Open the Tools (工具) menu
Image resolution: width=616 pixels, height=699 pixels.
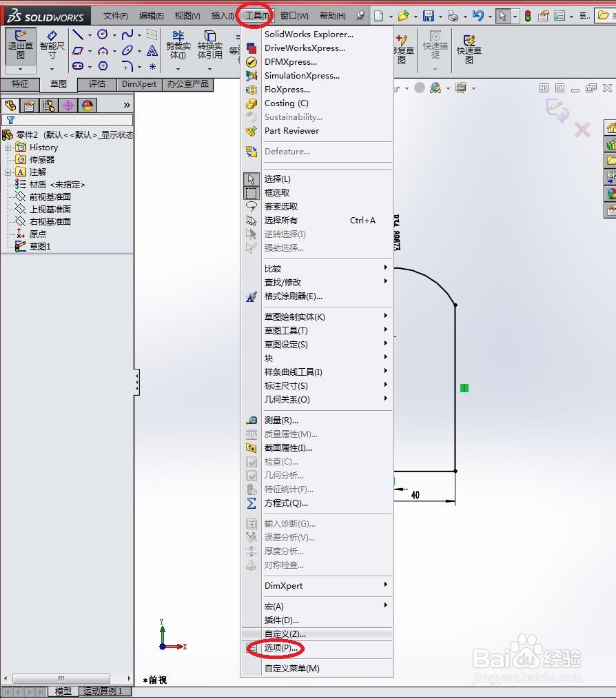[257, 16]
